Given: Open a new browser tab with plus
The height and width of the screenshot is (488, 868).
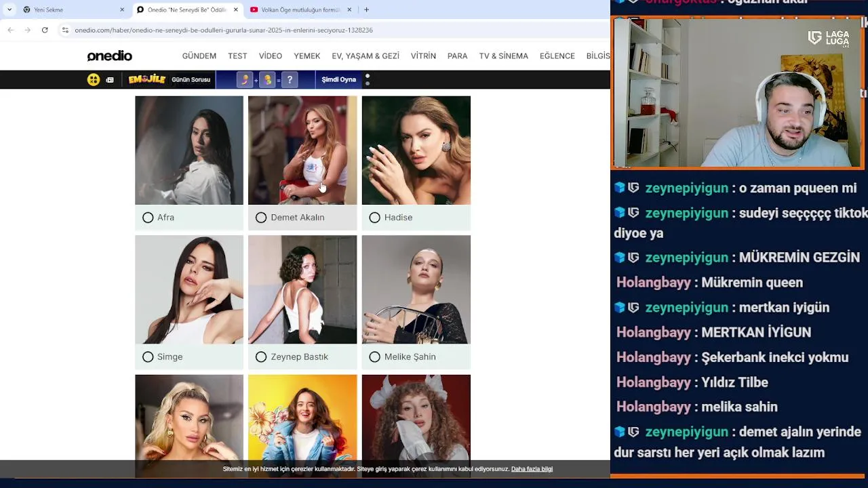Looking at the screenshot, I should click(366, 9).
